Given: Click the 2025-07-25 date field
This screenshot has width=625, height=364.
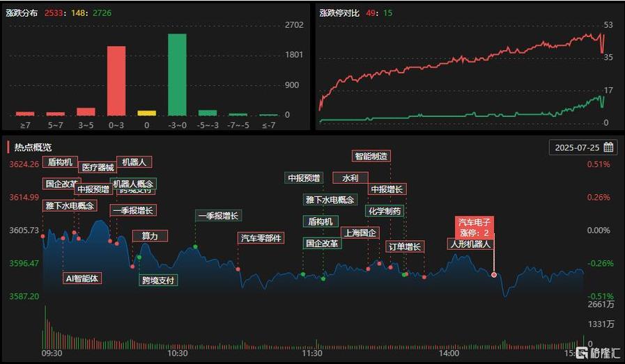Looking at the screenshot, I should tap(577, 148).
